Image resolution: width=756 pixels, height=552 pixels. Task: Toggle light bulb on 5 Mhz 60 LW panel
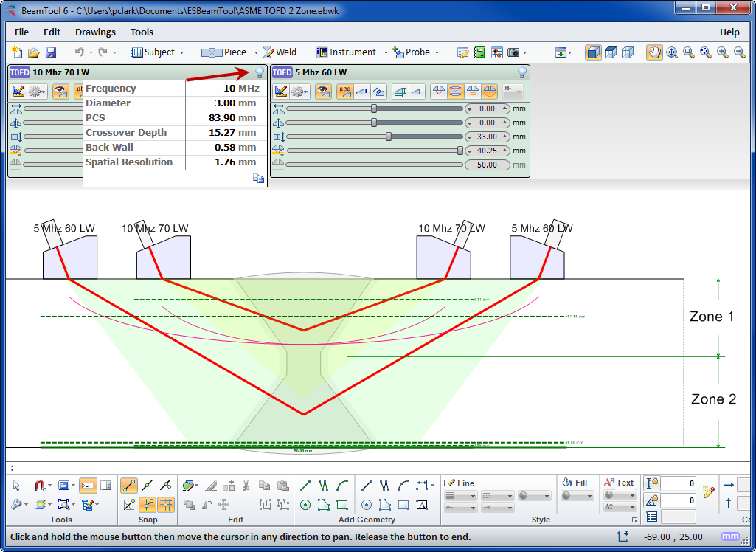tap(521, 72)
